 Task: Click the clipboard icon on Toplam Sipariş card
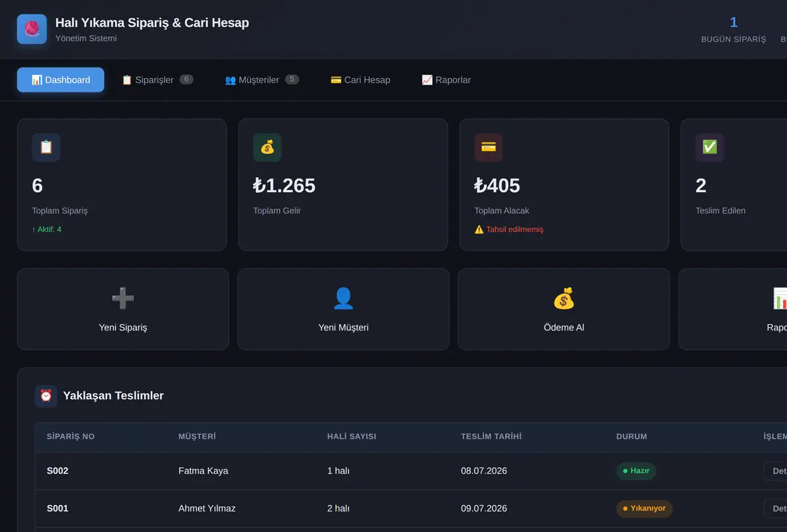coord(46,148)
